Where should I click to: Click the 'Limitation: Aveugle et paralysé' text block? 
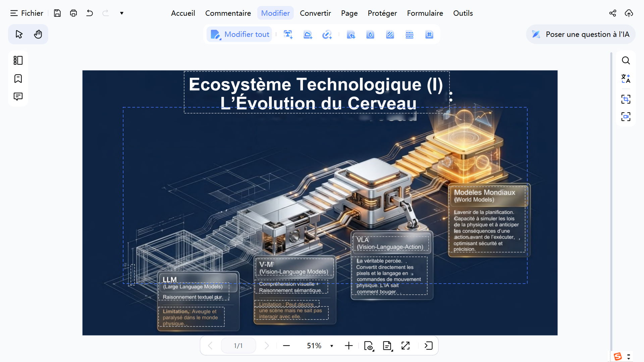191,317
